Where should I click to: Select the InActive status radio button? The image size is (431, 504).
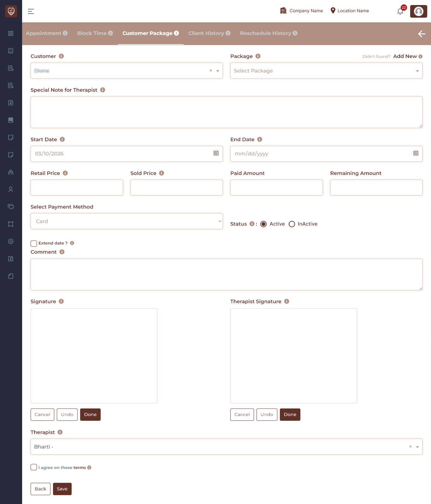click(292, 224)
